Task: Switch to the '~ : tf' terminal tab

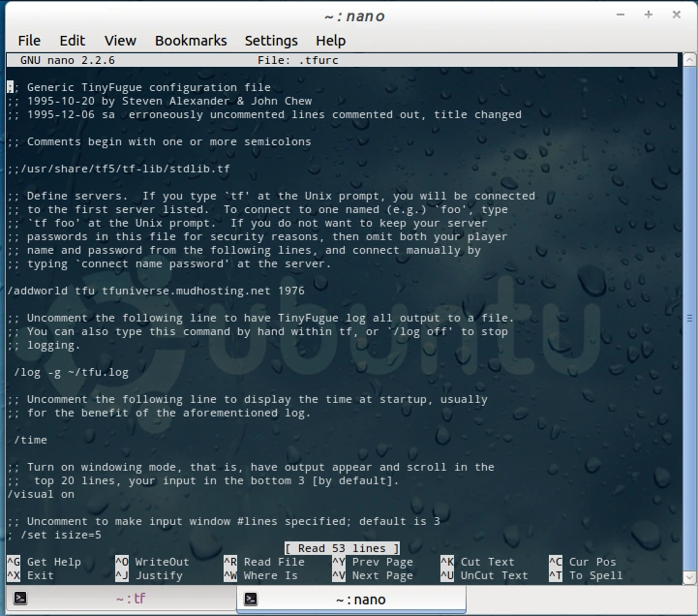Action: (121, 599)
